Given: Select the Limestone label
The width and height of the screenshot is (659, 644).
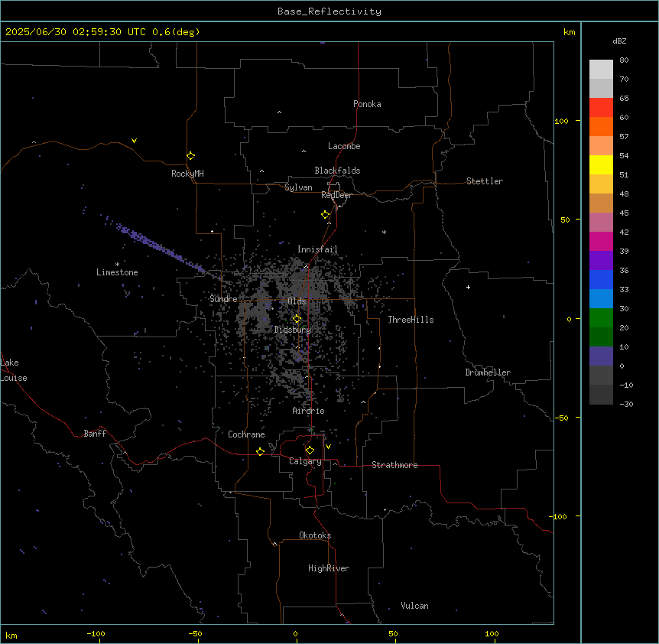Looking at the screenshot, I should tap(117, 272).
